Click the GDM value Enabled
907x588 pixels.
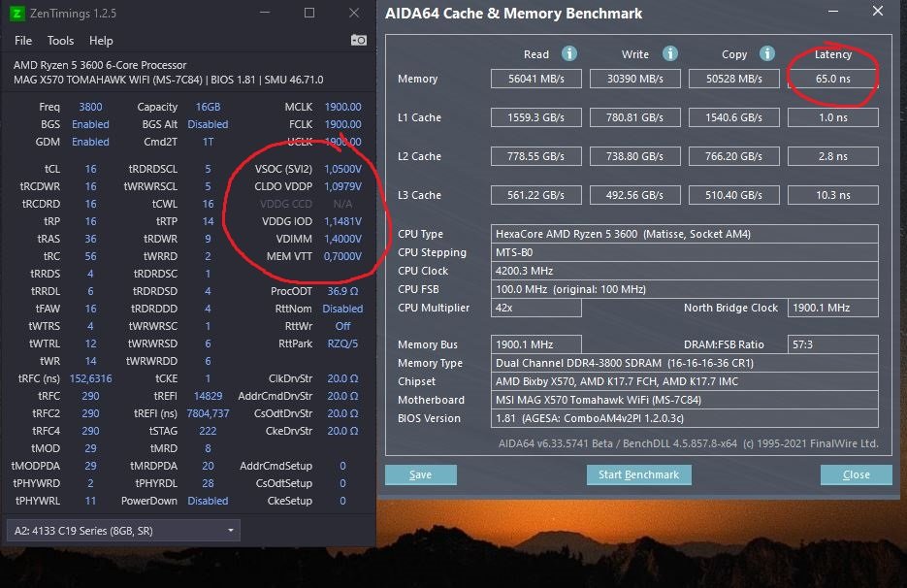[90, 142]
